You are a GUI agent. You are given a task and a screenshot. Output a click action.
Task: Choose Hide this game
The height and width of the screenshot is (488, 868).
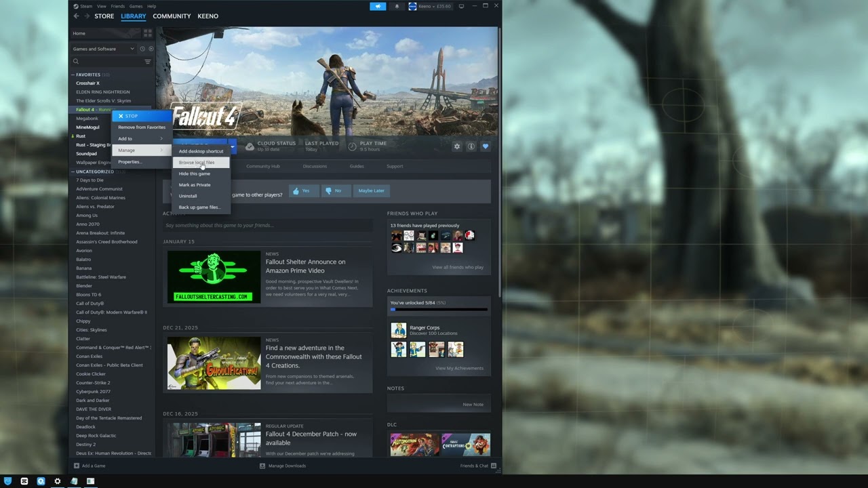click(201, 174)
